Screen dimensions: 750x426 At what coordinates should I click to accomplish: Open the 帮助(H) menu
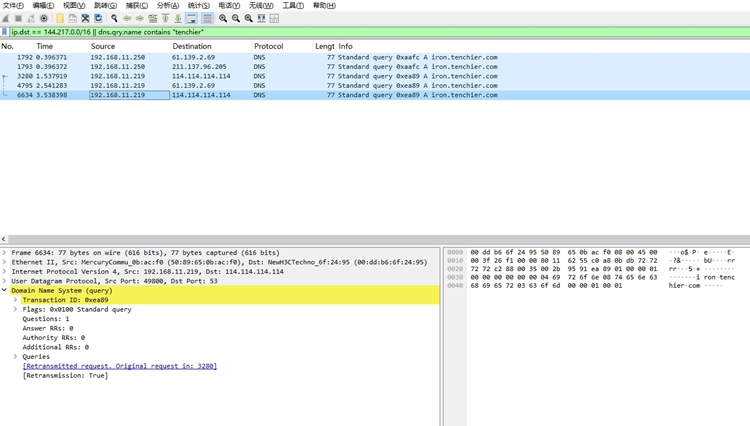point(324,5)
